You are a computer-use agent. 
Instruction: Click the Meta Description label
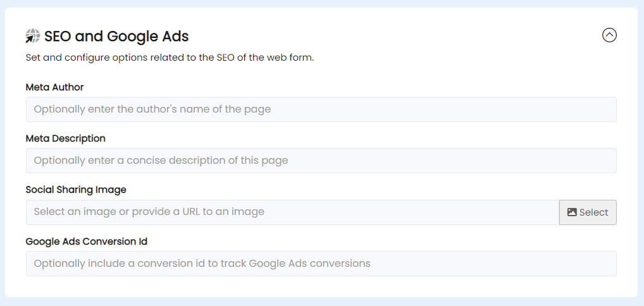point(65,138)
